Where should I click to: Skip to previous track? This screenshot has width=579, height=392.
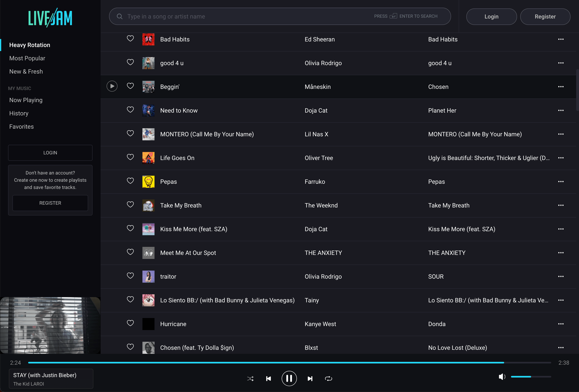point(268,379)
